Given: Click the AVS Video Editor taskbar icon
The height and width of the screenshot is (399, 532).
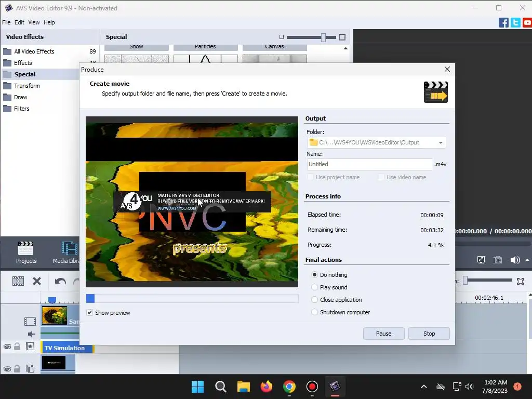Looking at the screenshot, I should [x=335, y=387].
